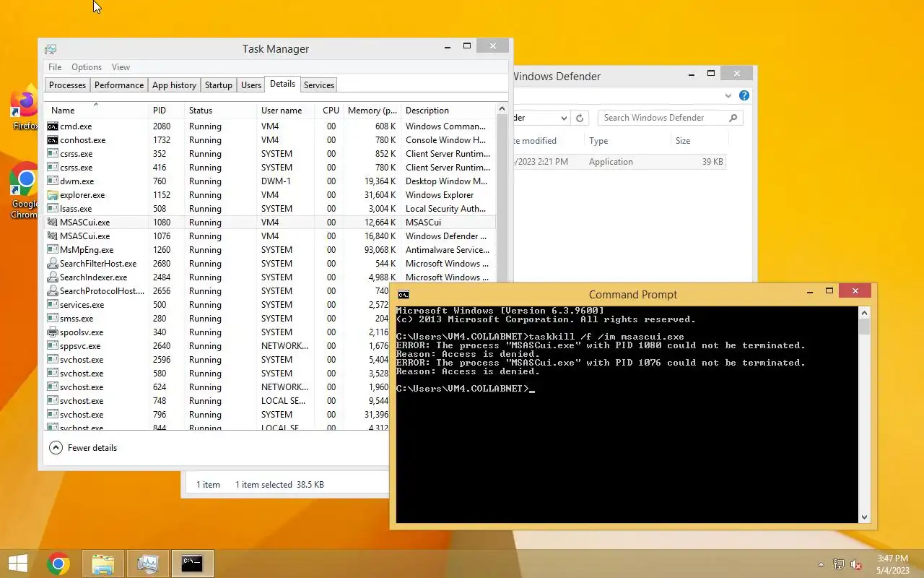Click the search magnifier in Windows Defender
Image resolution: width=924 pixels, height=578 pixels.
tap(733, 118)
